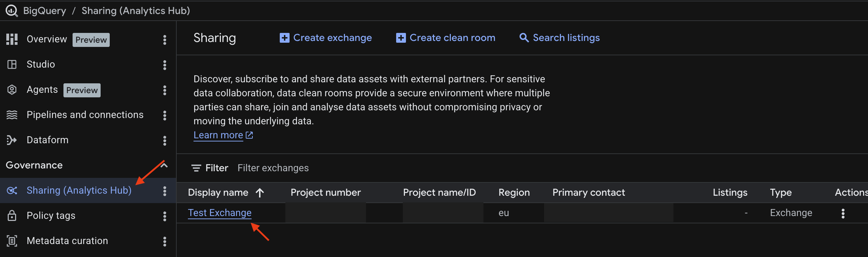Open the Overview dashboard icon

12,39
